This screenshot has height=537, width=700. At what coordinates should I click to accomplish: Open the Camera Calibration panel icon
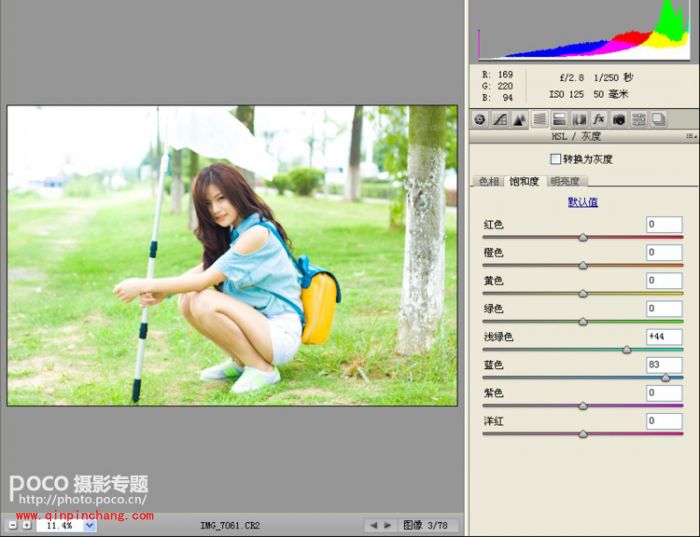(x=619, y=120)
